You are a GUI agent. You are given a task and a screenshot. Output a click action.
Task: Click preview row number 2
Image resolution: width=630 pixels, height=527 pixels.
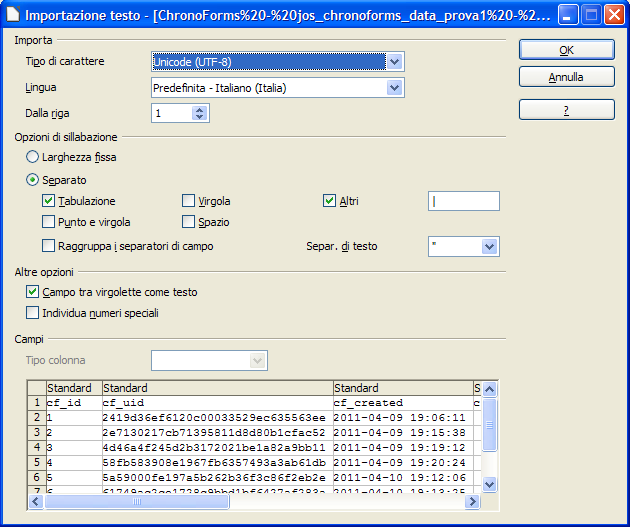[x=37, y=418]
